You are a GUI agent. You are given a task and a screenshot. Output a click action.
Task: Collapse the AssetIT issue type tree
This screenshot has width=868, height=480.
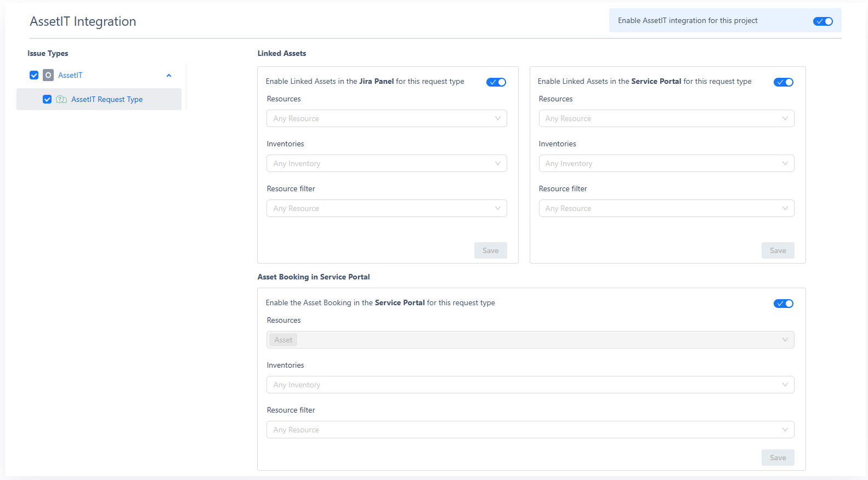point(169,76)
